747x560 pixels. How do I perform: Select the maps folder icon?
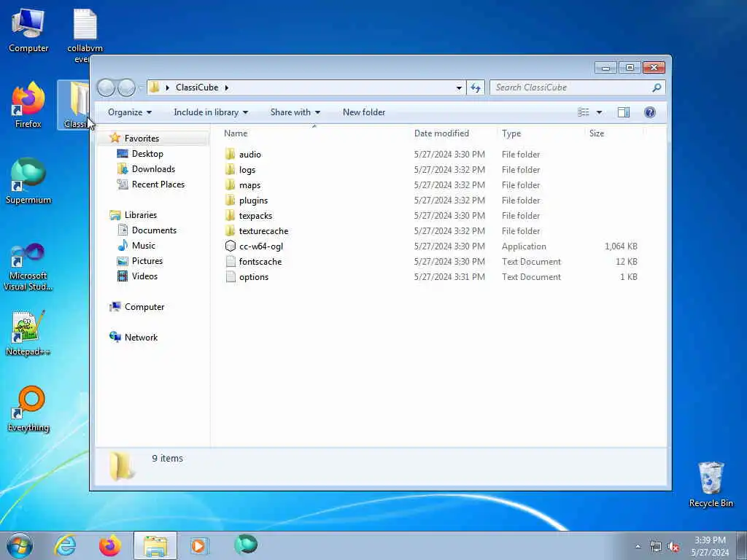(230, 184)
